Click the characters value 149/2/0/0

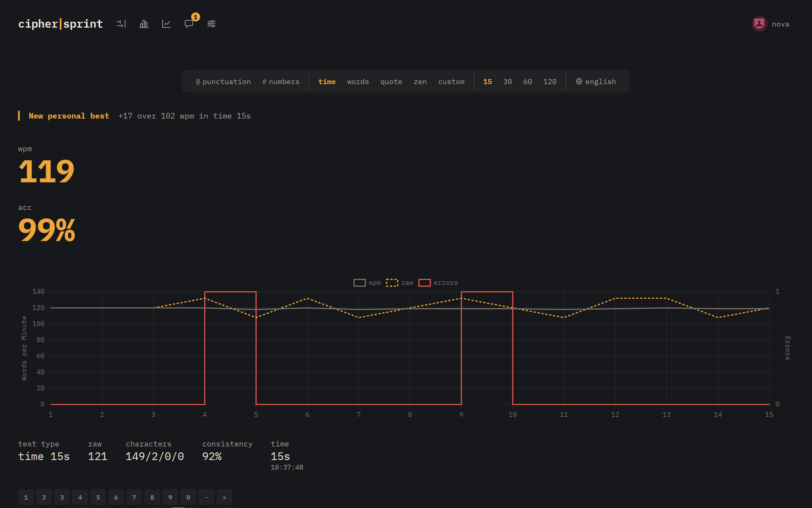(155, 456)
